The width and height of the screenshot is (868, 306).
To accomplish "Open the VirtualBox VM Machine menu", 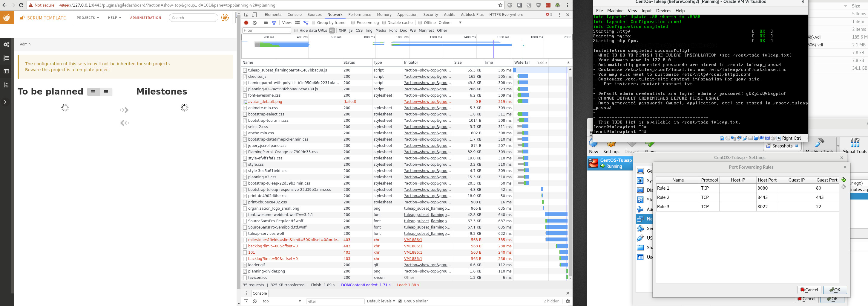I will click(x=615, y=11).
